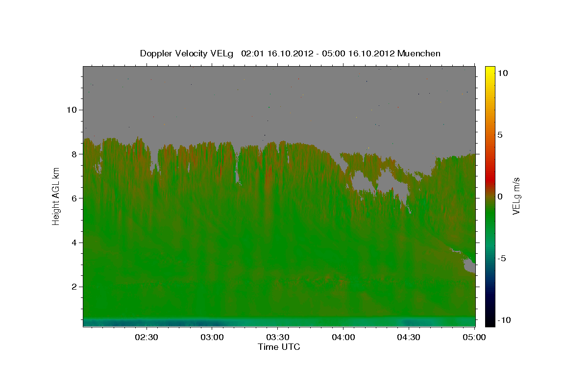The width and height of the screenshot is (588, 392).
Task: Click the height axis label 6
Action: click(74, 198)
